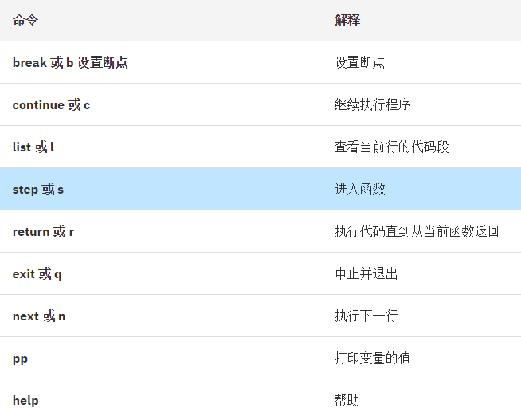Click the 执行代码直到从当前函数返回 explanation

pos(417,231)
